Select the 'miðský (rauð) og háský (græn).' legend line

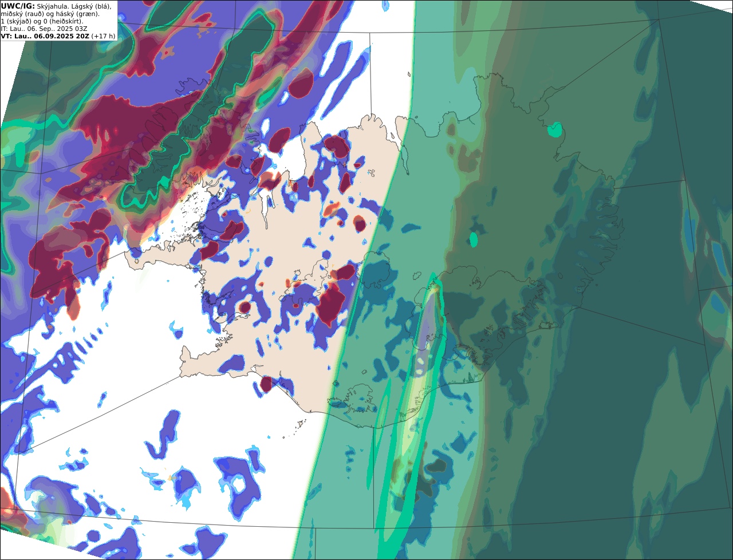pyautogui.click(x=50, y=13)
